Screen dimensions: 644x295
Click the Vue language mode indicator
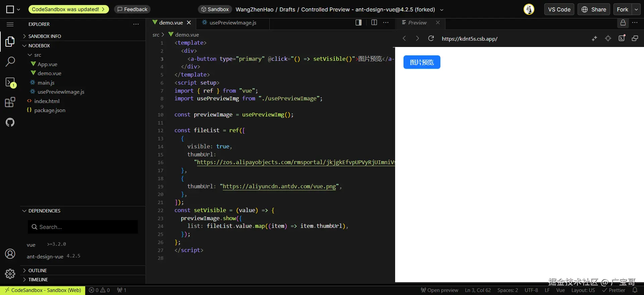(x=560, y=290)
